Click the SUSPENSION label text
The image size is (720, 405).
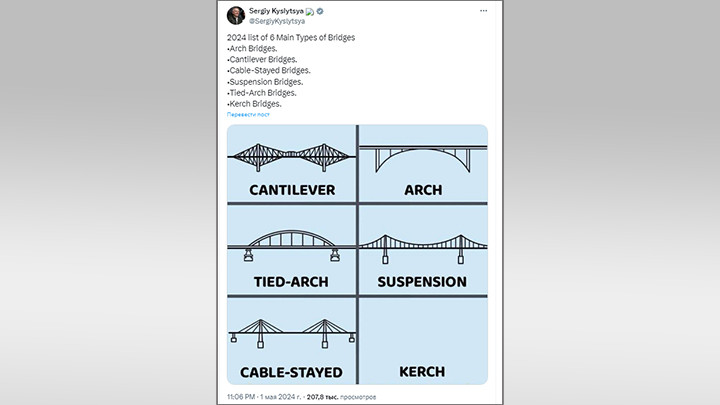point(422,282)
